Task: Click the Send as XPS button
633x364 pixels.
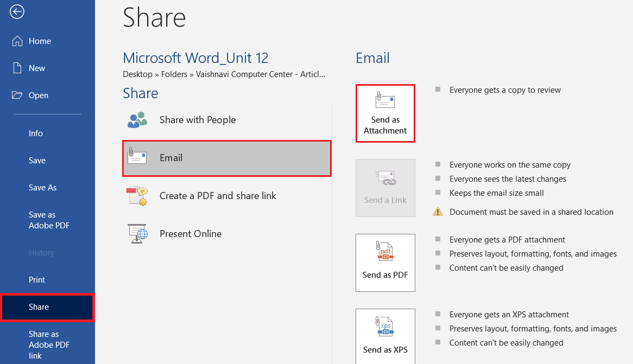Action: (385, 336)
